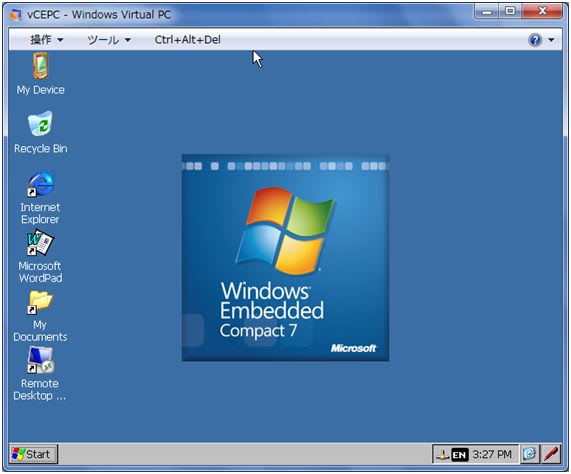Select the My Documents folder shortcut

(x=40, y=316)
